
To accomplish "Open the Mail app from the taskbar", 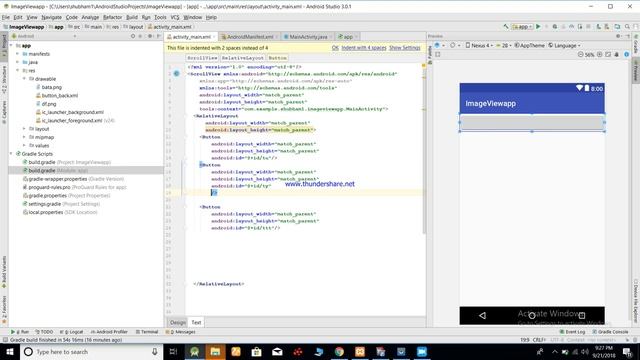I will (x=277, y=351).
